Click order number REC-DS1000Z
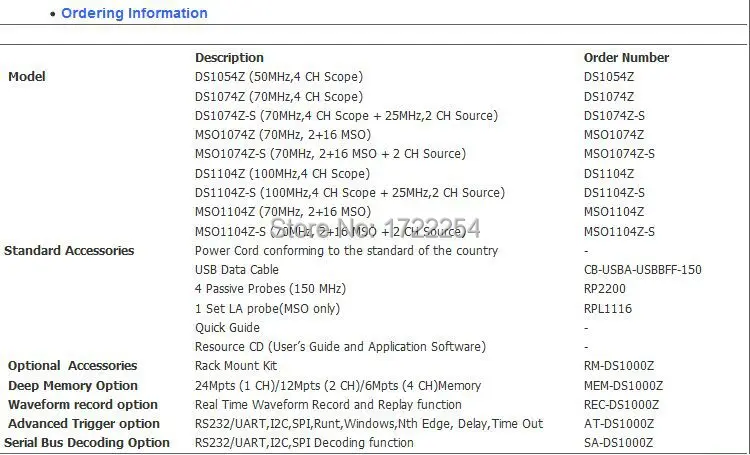Screen dimensions: 750x455 621,405
